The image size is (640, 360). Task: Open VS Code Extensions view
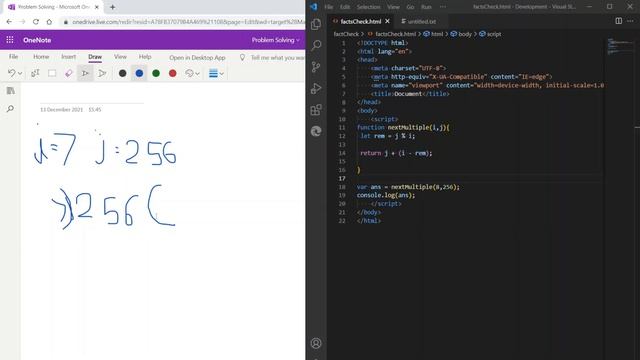tap(316, 110)
